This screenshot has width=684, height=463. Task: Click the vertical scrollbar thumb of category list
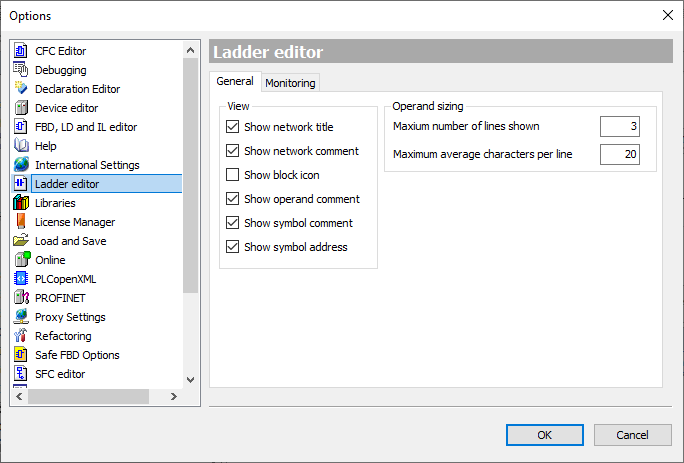pos(190,175)
